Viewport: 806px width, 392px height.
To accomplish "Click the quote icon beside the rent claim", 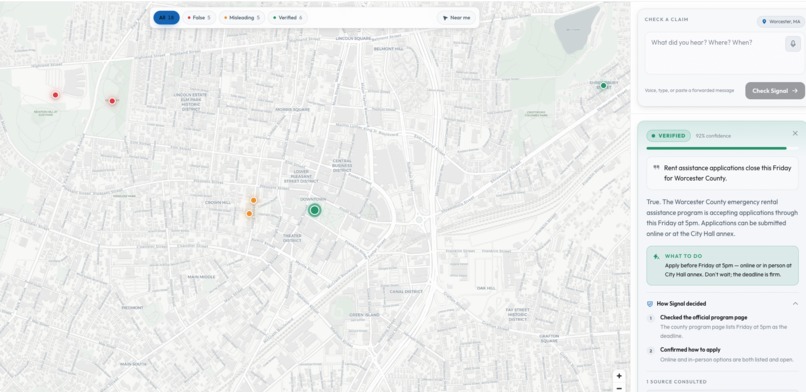I will pyautogui.click(x=656, y=167).
